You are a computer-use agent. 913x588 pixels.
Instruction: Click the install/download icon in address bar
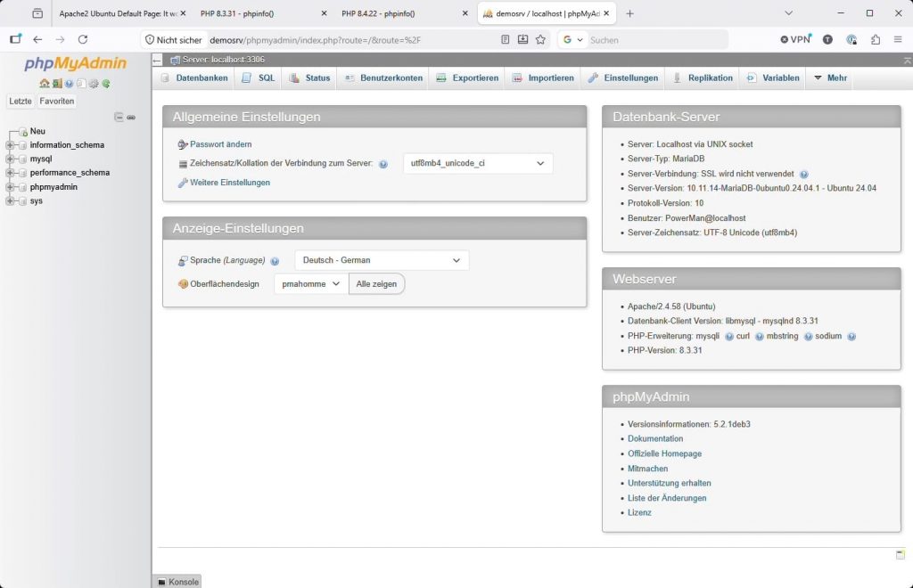[x=522, y=39]
